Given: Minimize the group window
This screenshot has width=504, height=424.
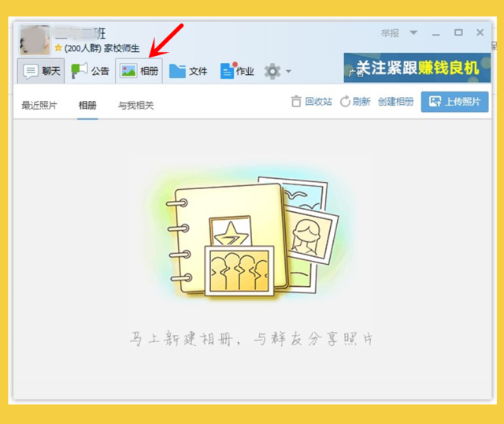Looking at the screenshot, I should pyautogui.click(x=435, y=33).
